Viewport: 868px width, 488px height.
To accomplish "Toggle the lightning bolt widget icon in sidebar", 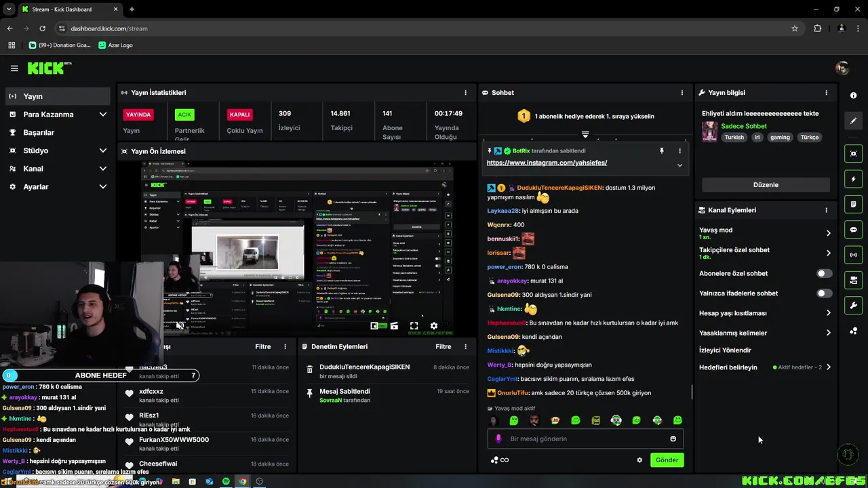I will coord(853,179).
